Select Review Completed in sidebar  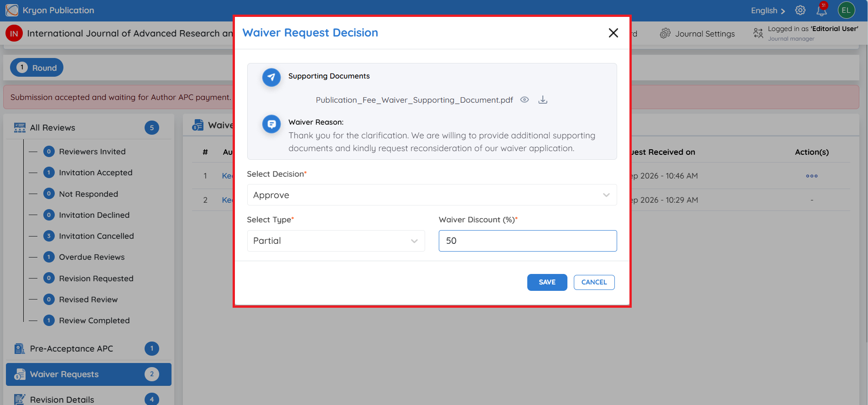click(x=94, y=321)
